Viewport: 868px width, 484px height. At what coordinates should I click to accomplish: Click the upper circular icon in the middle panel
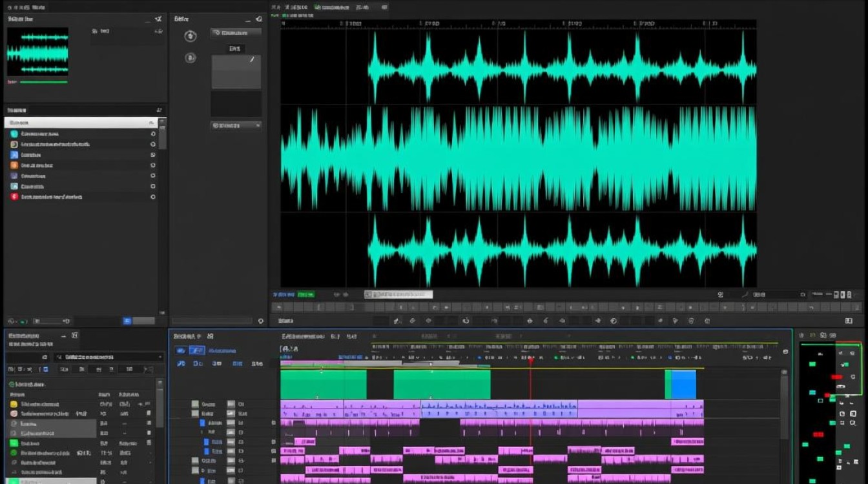[190, 36]
